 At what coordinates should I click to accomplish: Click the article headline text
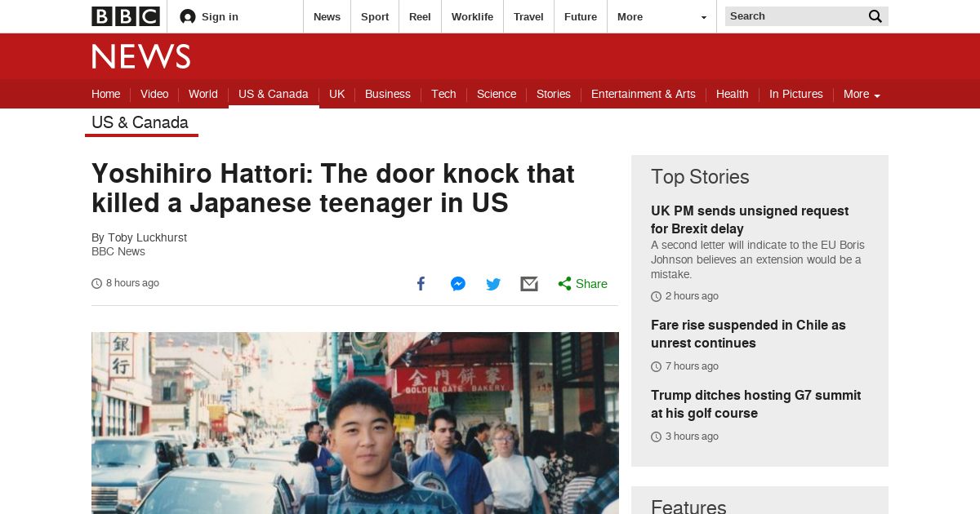333,188
